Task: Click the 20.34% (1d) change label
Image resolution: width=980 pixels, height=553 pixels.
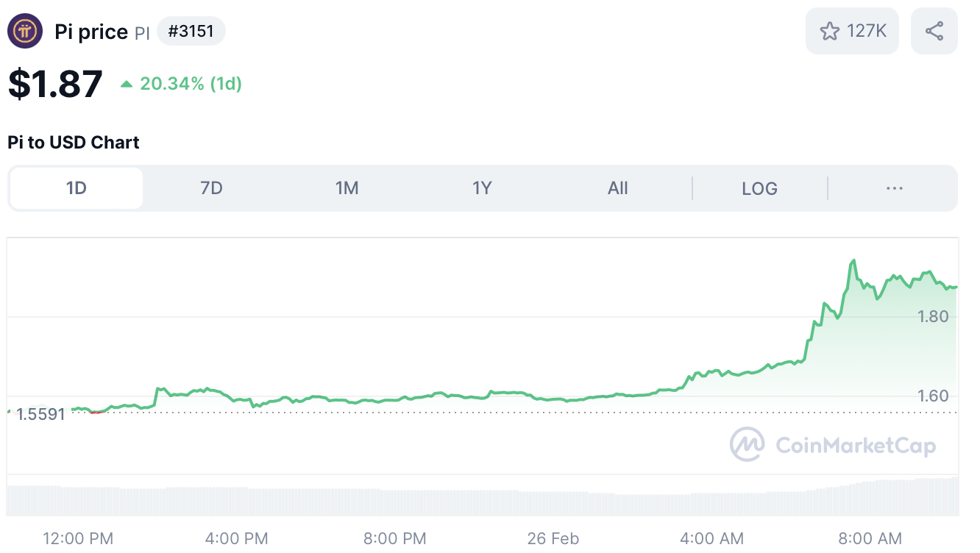Action: [x=191, y=84]
